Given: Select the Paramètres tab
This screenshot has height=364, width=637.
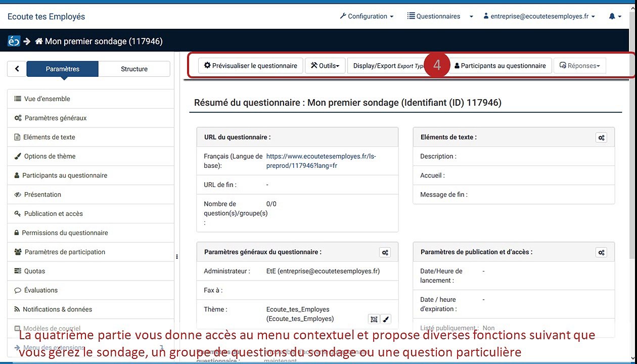Looking at the screenshot, I should [x=62, y=69].
